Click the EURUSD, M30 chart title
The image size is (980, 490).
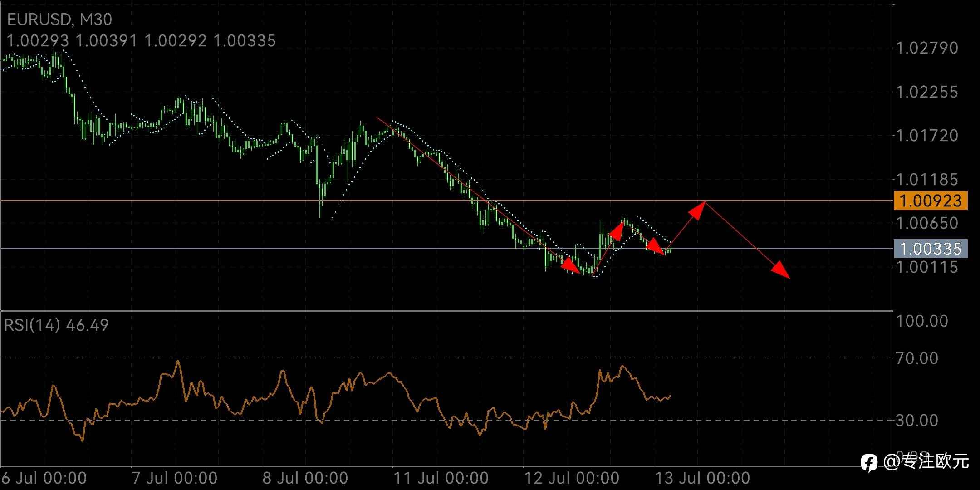coord(59,19)
